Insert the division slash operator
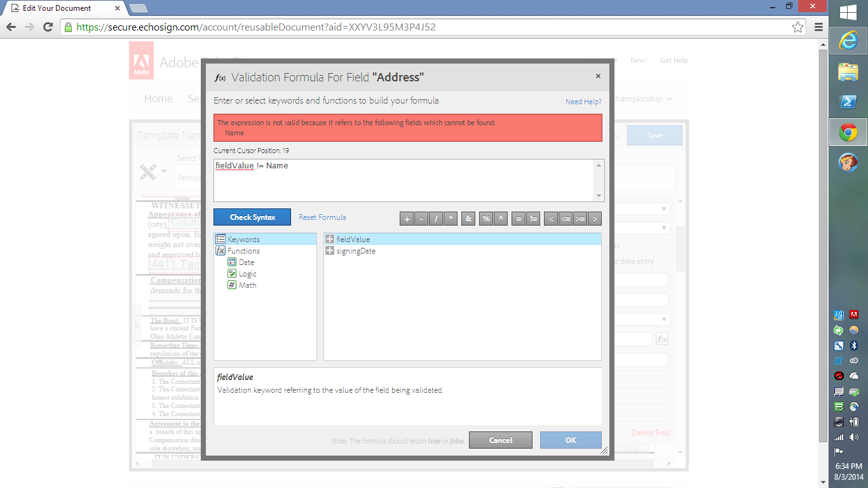This screenshot has height=488, width=868. coord(436,219)
